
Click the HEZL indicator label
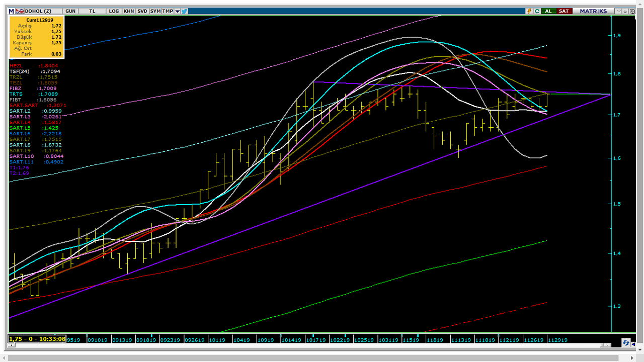[16, 66]
